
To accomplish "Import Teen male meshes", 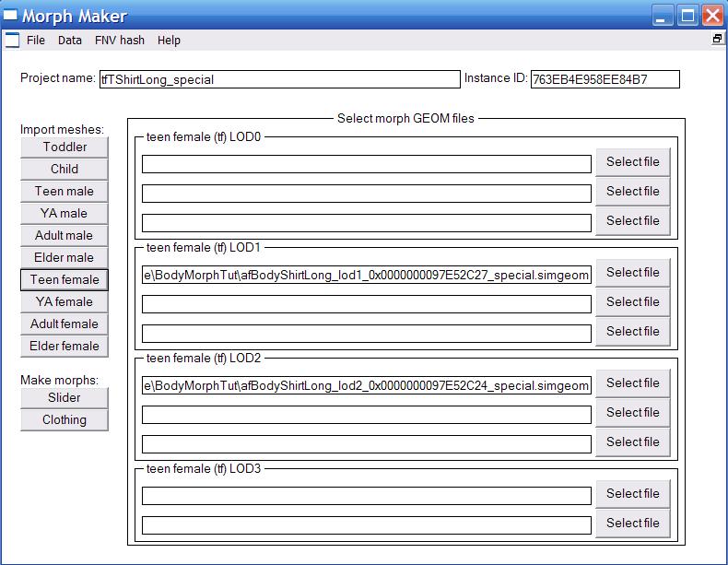I will (x=65, y=192).
